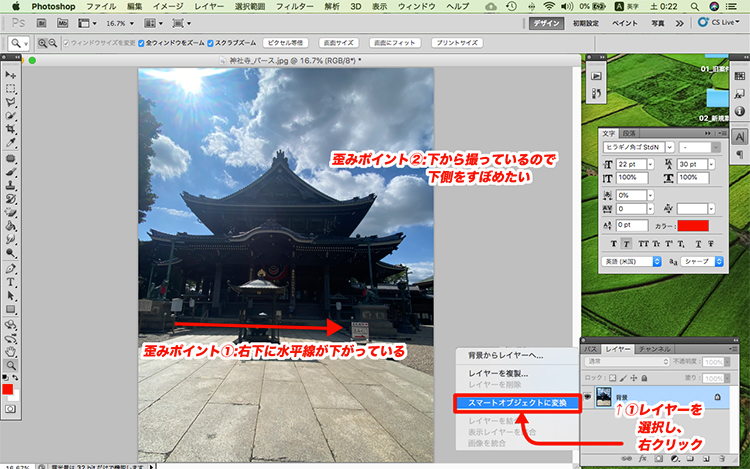
Task: Select the Eraser tool
Action: [11, 212]
